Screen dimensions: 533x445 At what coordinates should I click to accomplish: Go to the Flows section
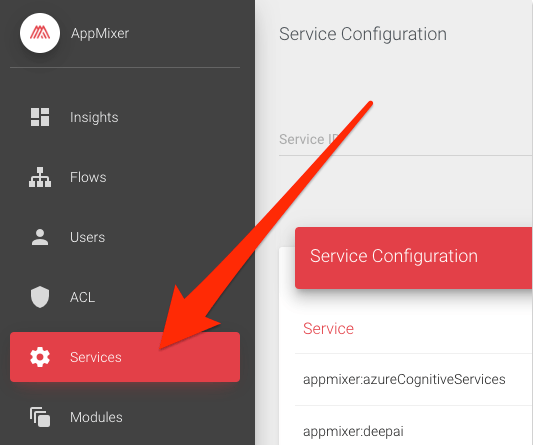[x=125, y=177]
